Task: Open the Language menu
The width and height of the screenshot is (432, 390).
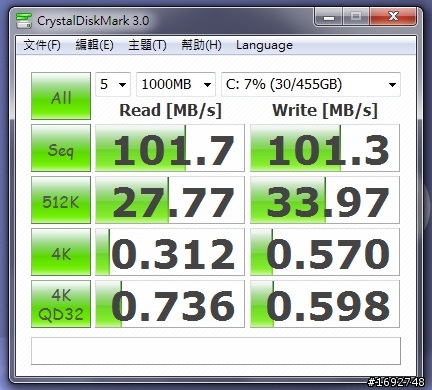Action: coord(264,45)
